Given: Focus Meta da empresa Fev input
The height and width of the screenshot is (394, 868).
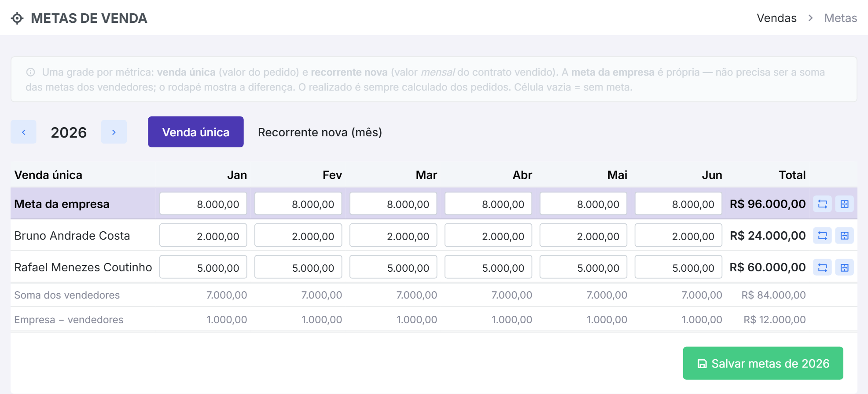Looking at the screenshot, I should click(298, 204).
